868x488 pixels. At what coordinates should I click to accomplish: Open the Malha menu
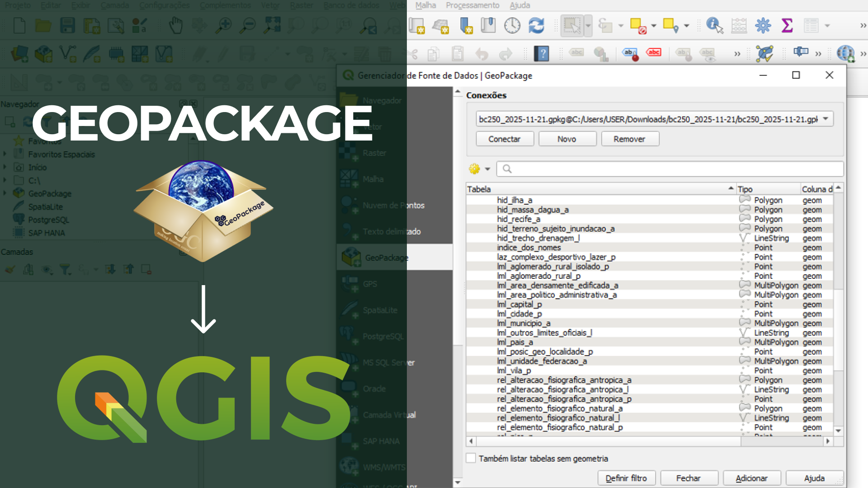point(425,5)
